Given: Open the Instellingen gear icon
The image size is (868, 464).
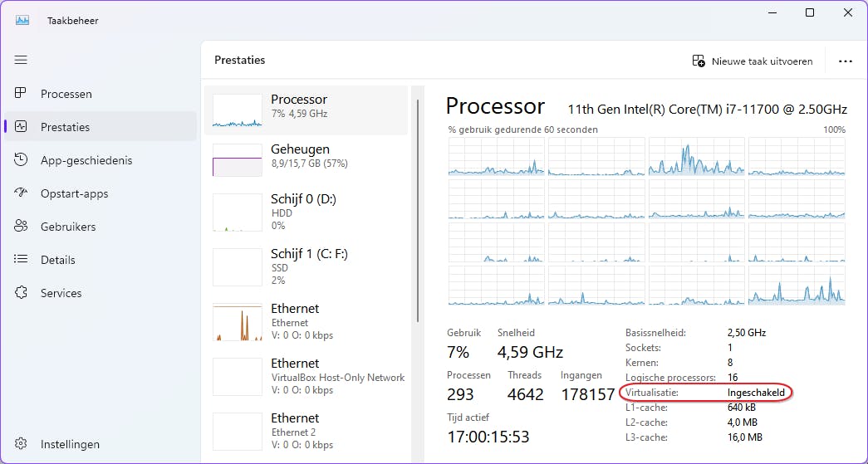Looking at the screenshot, I should click(x=22, y=444).
